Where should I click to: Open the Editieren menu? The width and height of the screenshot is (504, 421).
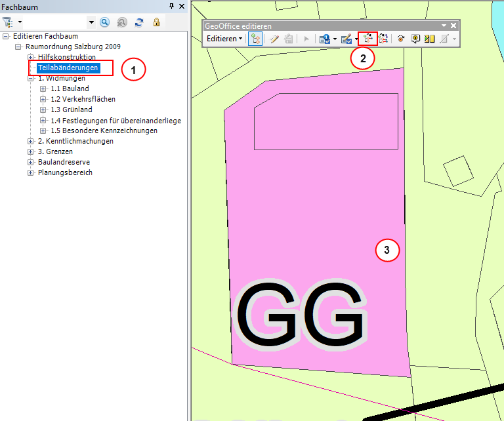click(224, 39)
